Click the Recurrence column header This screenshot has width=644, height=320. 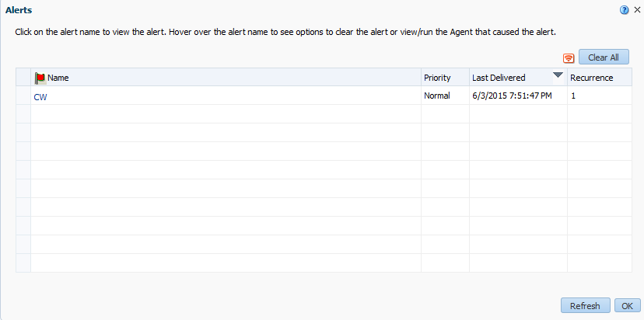591,78
